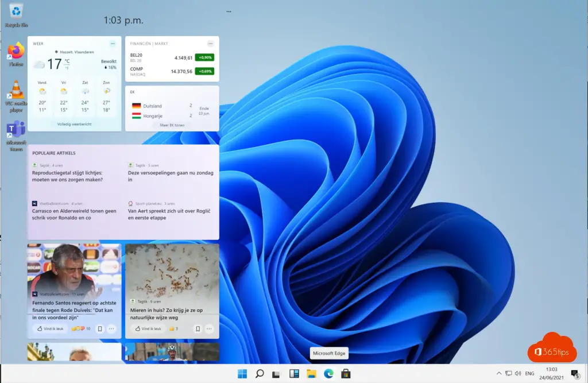This screenshot has width=588, height=383.
Task: Open the weather widget options menu
Action: 113,44
